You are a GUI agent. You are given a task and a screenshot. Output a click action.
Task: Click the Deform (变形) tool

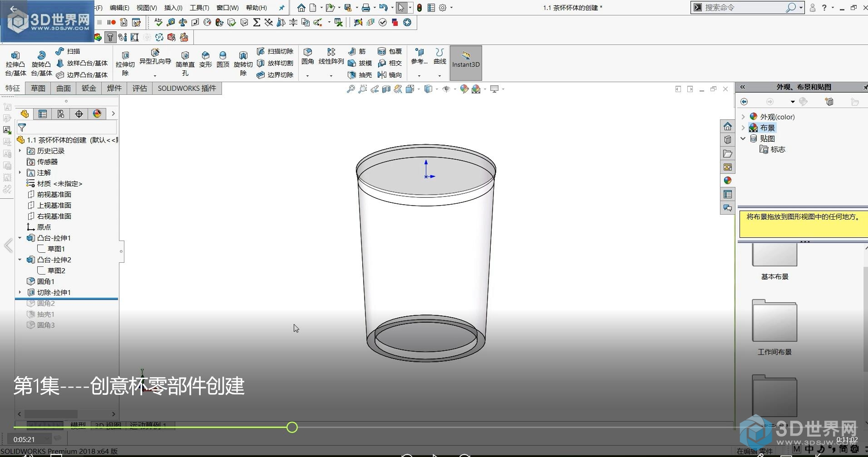206,59
